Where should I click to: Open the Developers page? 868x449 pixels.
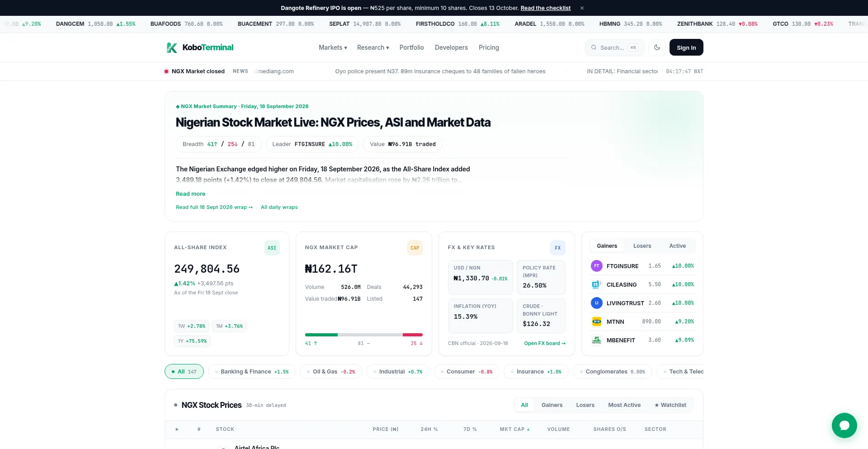451,47
